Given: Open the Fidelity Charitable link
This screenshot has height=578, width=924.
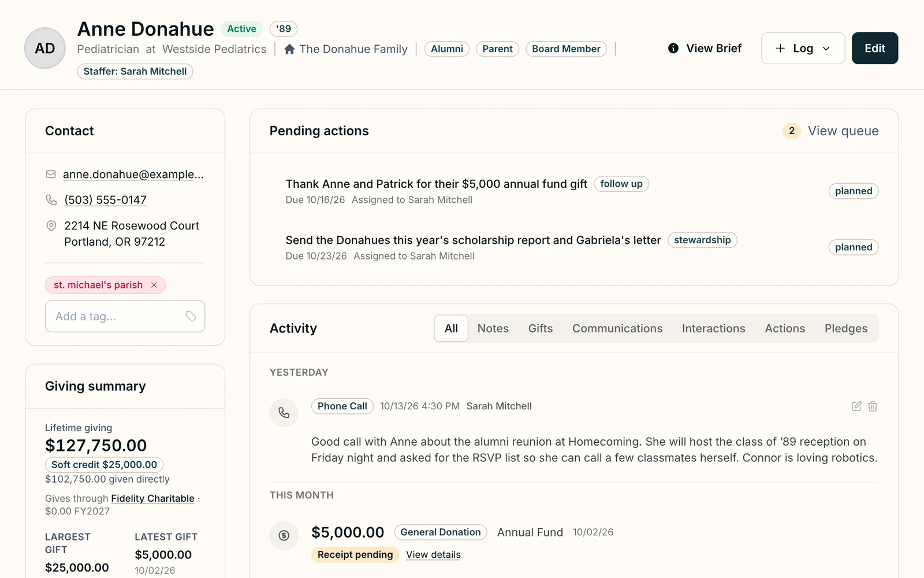Looking at the screenshot, I should pos(152,498).
